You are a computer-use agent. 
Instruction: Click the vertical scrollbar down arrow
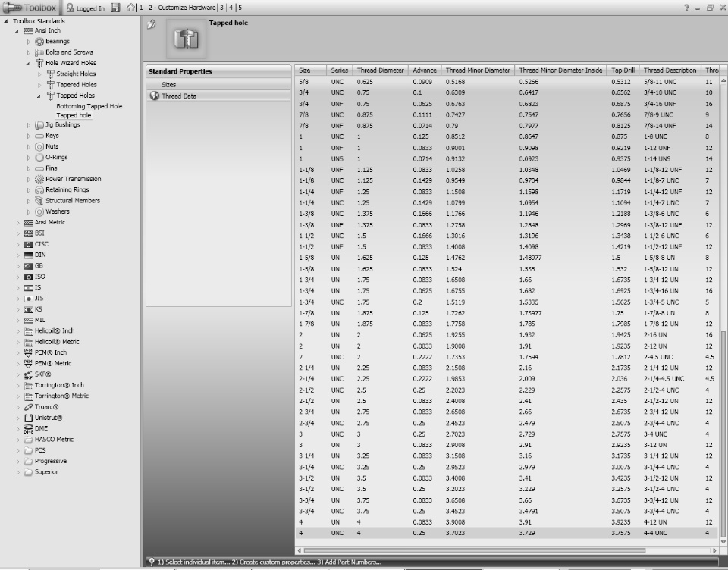723,542
